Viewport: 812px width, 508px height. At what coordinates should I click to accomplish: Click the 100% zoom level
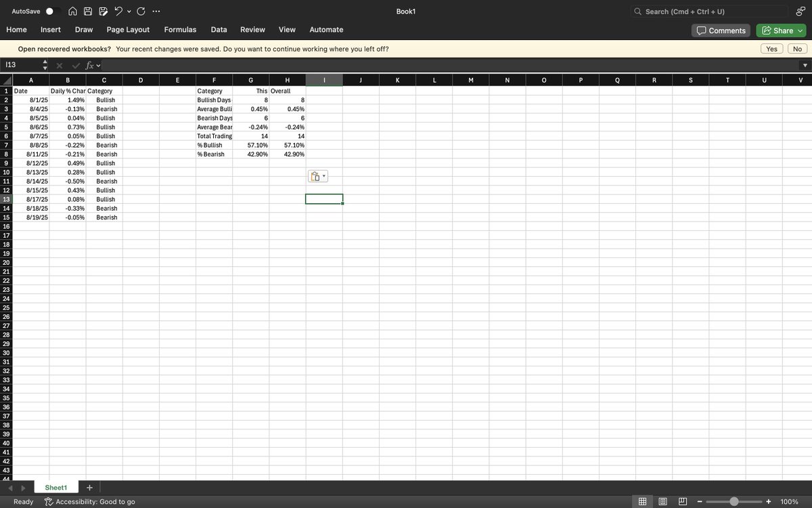pyautogui.click(x=789, y=502)
